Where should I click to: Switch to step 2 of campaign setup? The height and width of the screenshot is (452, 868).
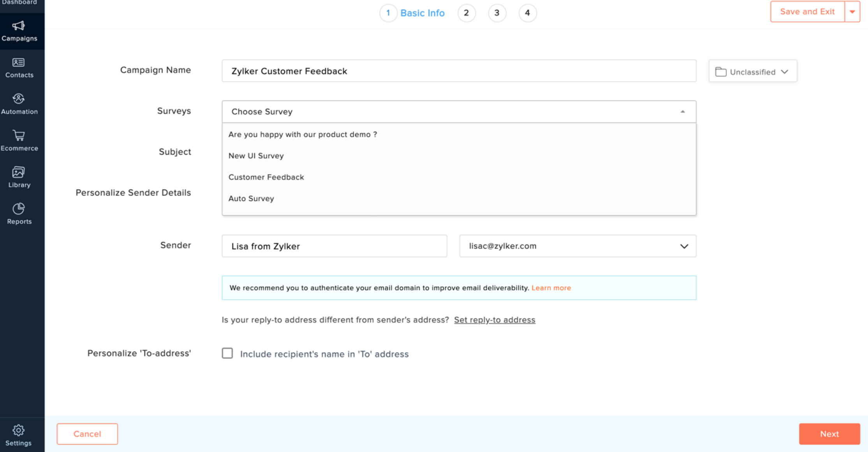click(466, 12)
